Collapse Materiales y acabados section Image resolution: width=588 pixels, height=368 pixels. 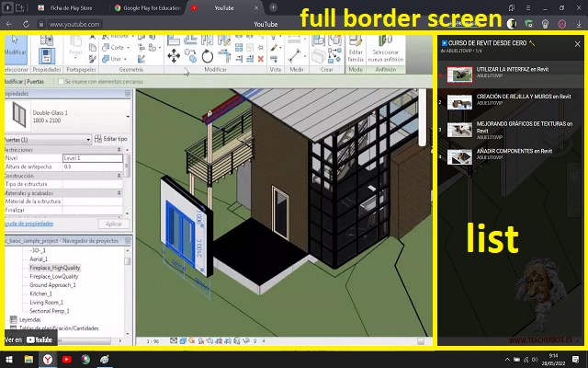(x=119, y=193)
